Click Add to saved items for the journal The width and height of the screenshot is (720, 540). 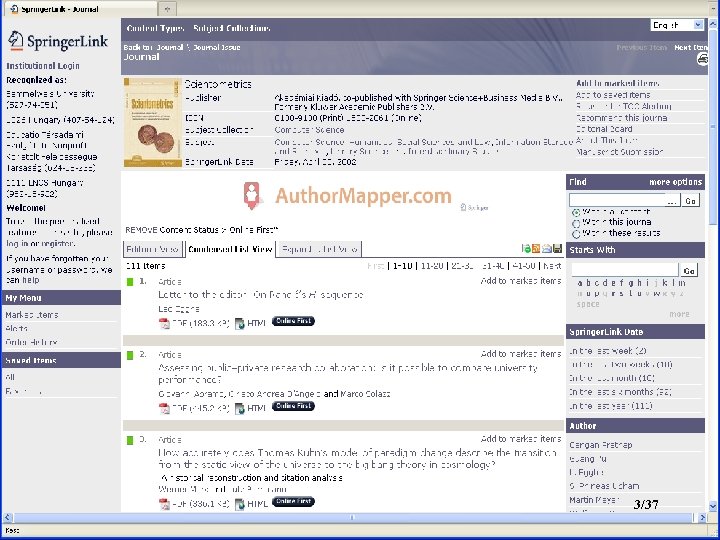pos(613,95)
